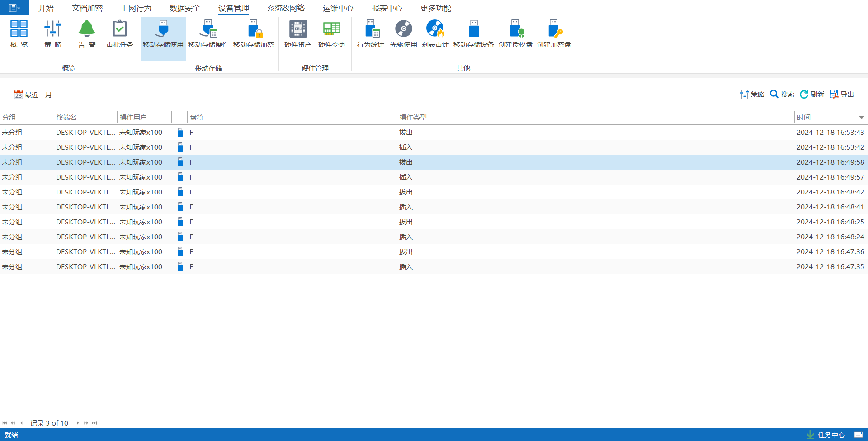Expand the 时间 column sort arrow

tap(861, 118)
